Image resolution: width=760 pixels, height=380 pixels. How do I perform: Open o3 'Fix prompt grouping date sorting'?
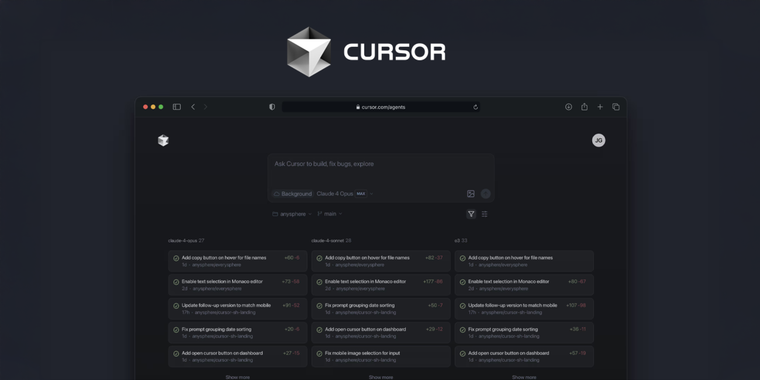[524, 332]
